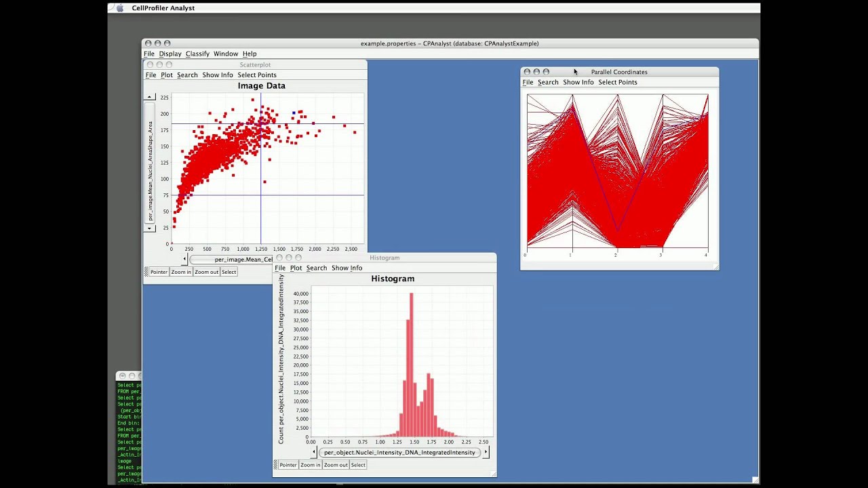
Task: Click Select button in Scatterplot window
Action: pos(229,272)
